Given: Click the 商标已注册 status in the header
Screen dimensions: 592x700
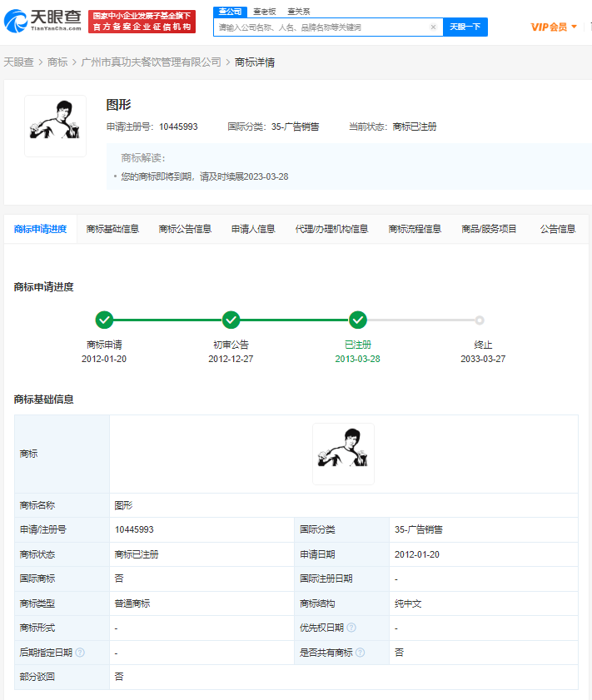Looking at the screenshot, I should (415, 127).
